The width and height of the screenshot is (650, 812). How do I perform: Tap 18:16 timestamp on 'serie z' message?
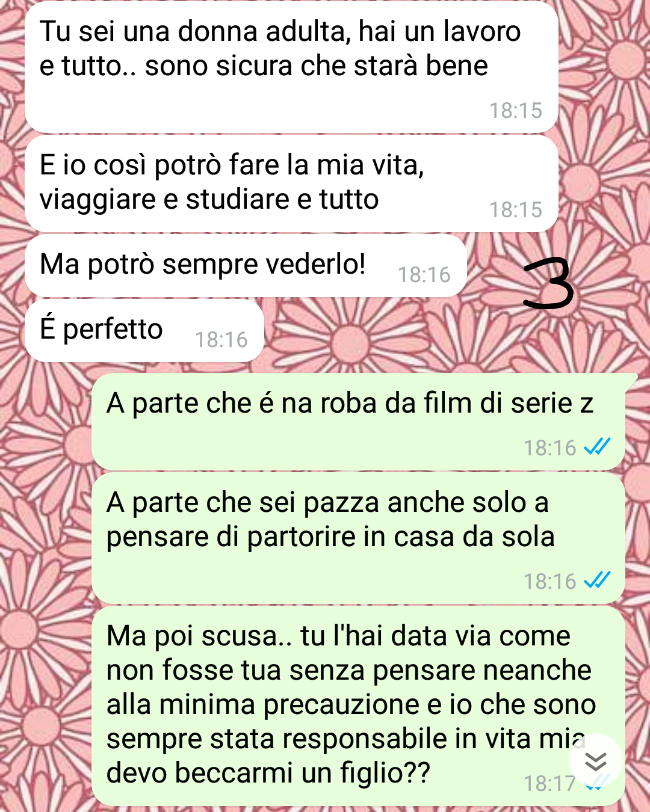pos(550,448)
